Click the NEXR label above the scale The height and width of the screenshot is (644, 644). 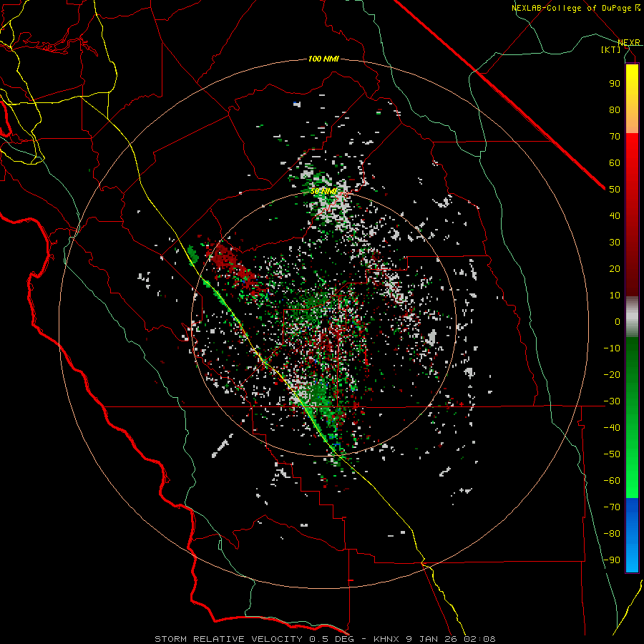[x=629, y=43]
